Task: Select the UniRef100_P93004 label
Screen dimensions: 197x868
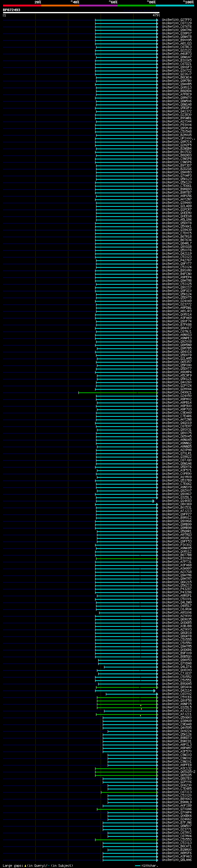Action: (176, 125)
